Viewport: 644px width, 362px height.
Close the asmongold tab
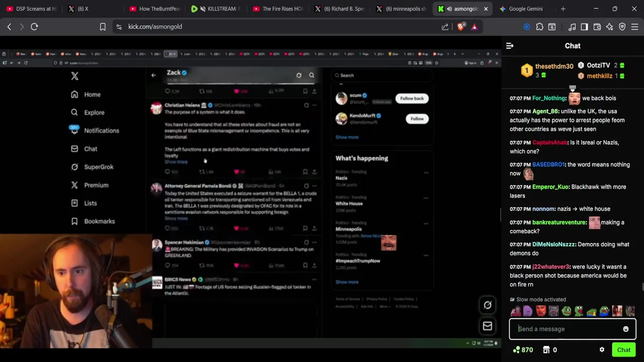pyautogui.click(x=486, y=9)
